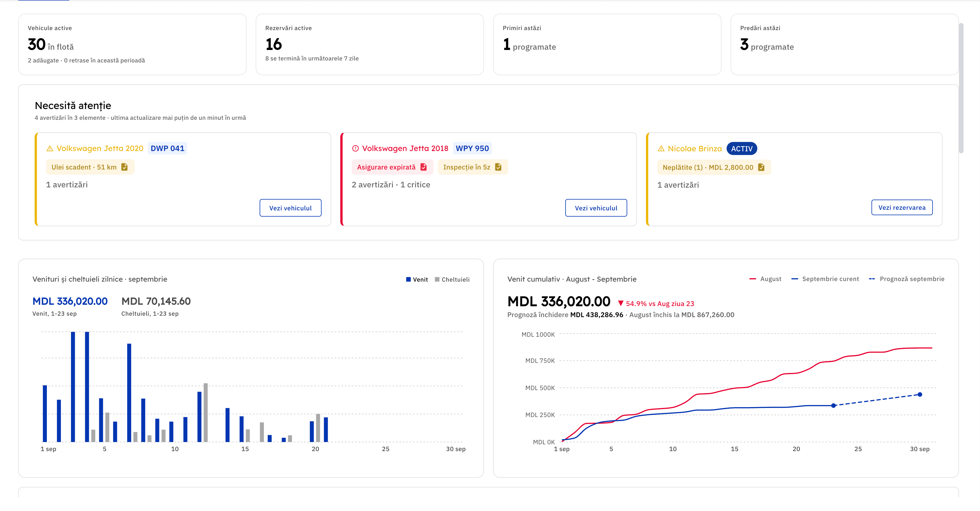Click the 54.9% vs Aug ziua 23 text
Screen dimensions: 980x511
point(660,304)
